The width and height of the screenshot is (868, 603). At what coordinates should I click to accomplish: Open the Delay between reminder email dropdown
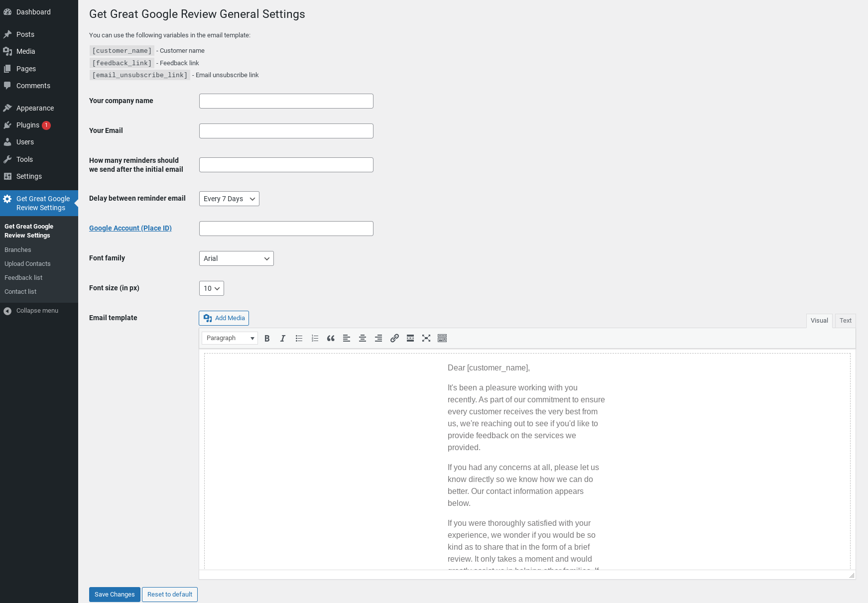229,199
